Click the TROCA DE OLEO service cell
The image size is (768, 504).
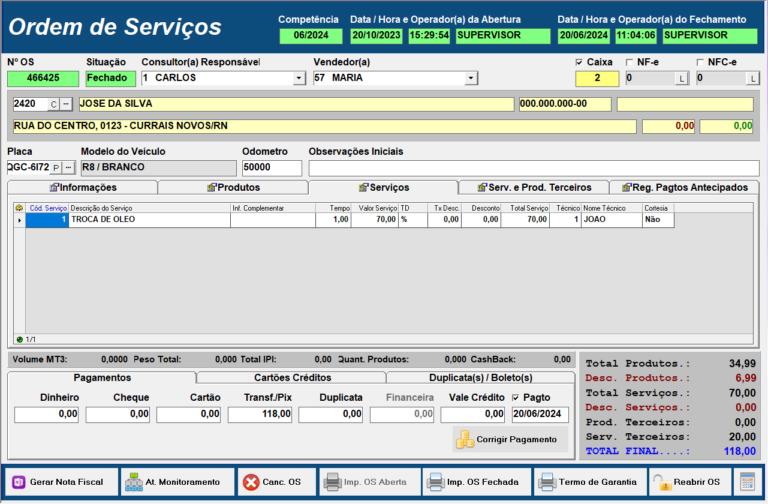pos(149,220)
